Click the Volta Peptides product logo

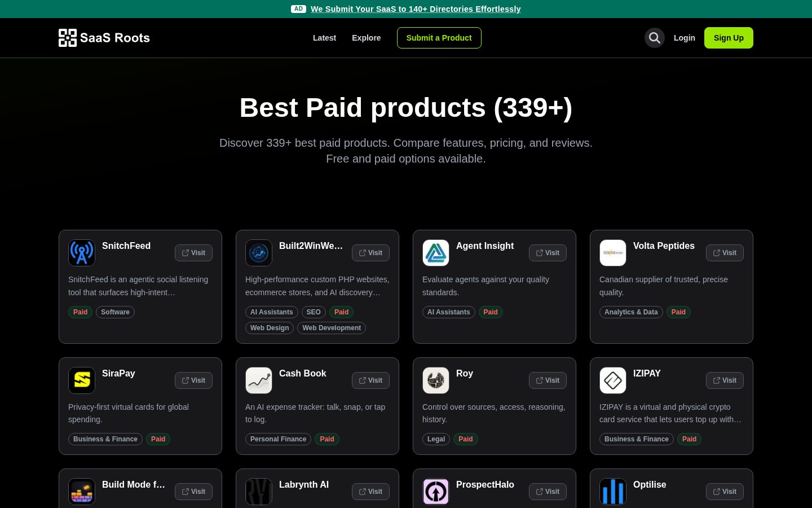(x=613, y=253)
